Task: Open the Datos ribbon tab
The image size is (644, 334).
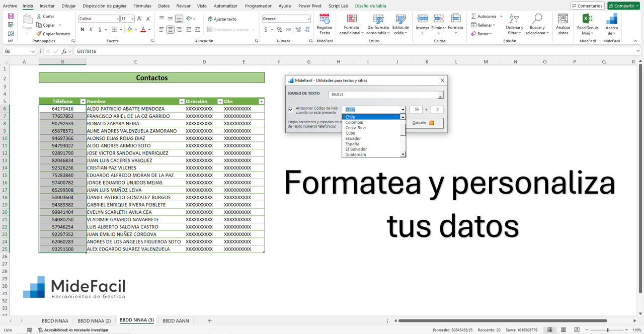Action: pos(164,6)
